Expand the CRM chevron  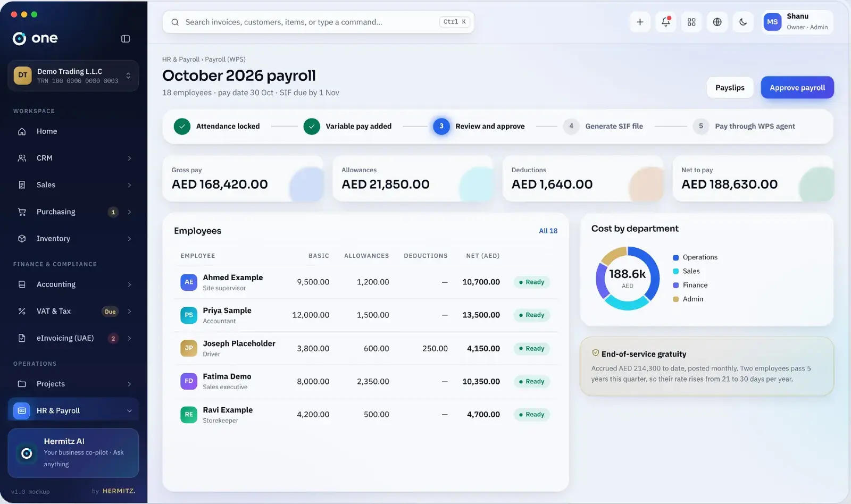[129, 158]
